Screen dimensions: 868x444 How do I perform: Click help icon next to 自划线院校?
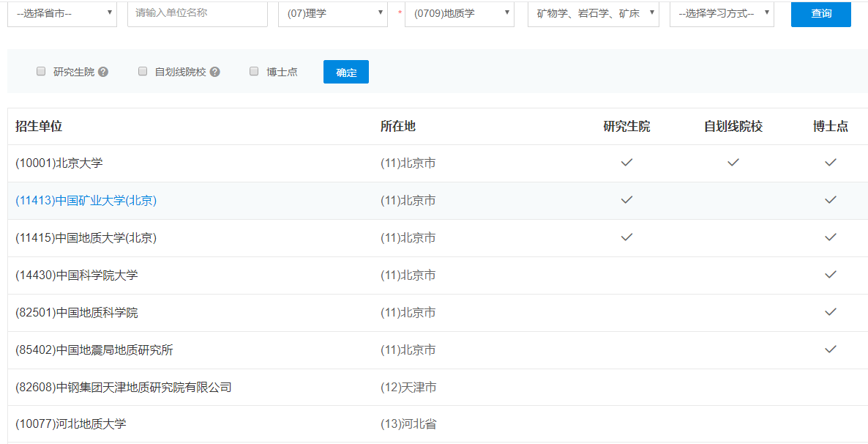[214, 72]
